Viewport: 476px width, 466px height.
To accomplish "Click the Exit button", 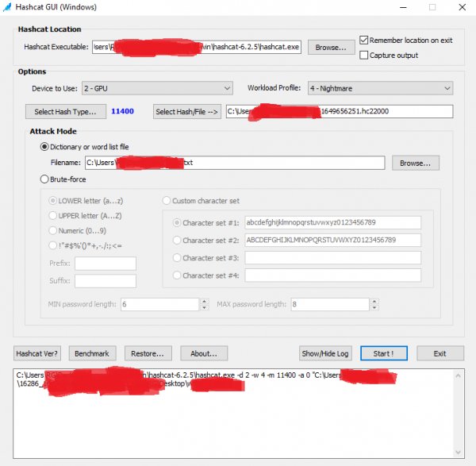I will pyautogui.click(x=440, y=353).
